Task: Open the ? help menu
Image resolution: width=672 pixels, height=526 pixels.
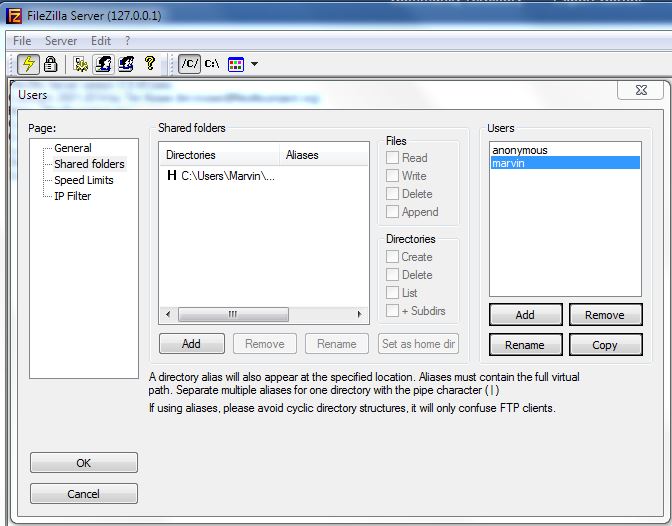Action: 127,41
